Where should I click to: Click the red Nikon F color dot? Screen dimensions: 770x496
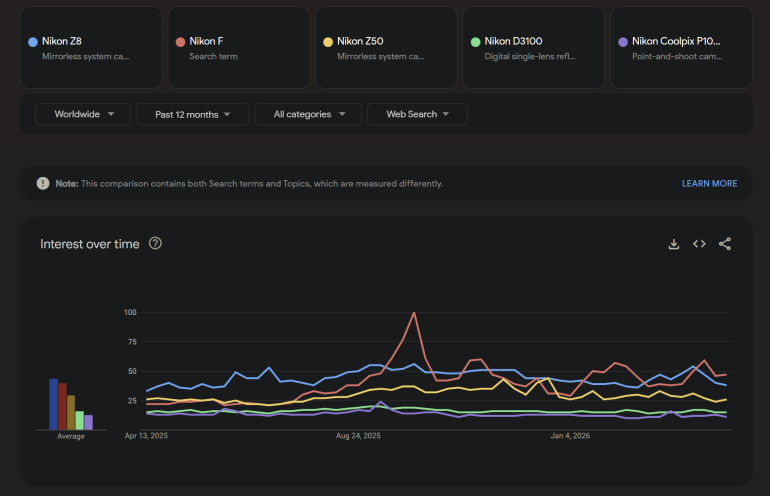(180, 42)
